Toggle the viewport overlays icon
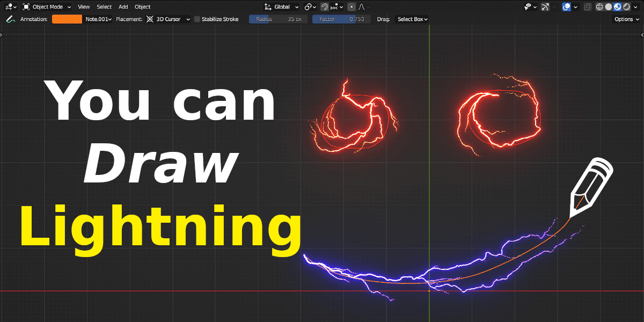Screen dimensions: 644x322 point(567,7)
